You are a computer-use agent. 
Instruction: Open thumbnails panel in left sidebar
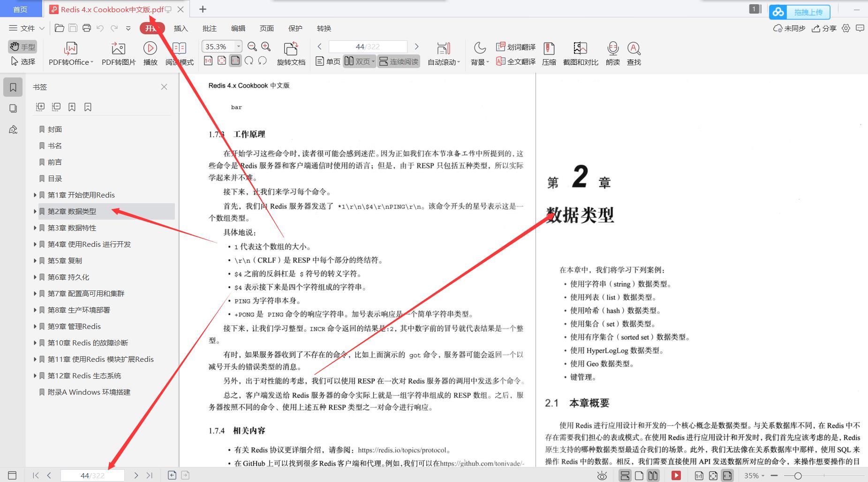point(13,108)
